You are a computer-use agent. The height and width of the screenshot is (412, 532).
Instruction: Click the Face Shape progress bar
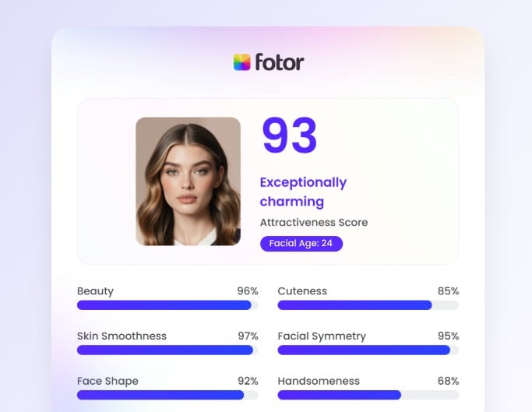click(x=167, y=395)
